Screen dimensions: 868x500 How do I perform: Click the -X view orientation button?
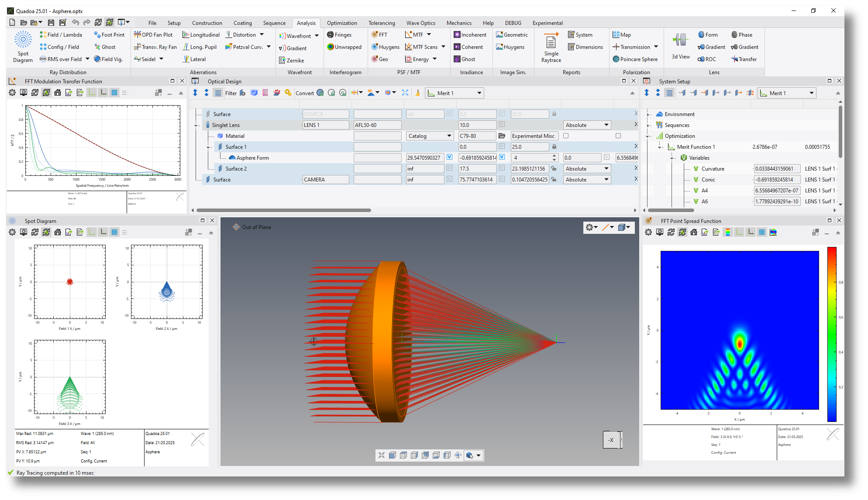(x=611, y=439)
